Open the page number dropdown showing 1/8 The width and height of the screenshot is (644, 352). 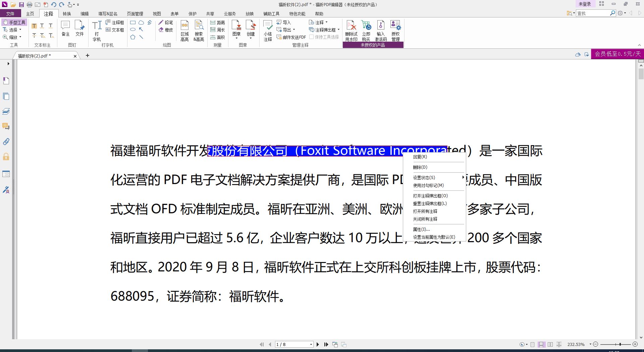[311, 344]
